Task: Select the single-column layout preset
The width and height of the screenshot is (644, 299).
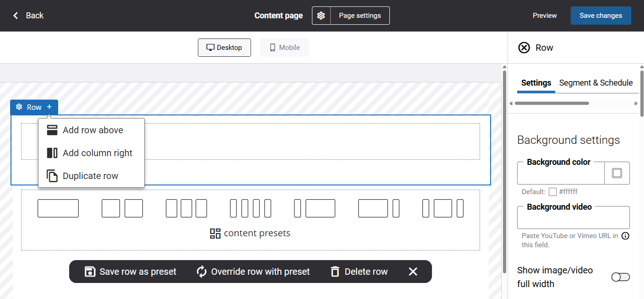Action: 58,208
